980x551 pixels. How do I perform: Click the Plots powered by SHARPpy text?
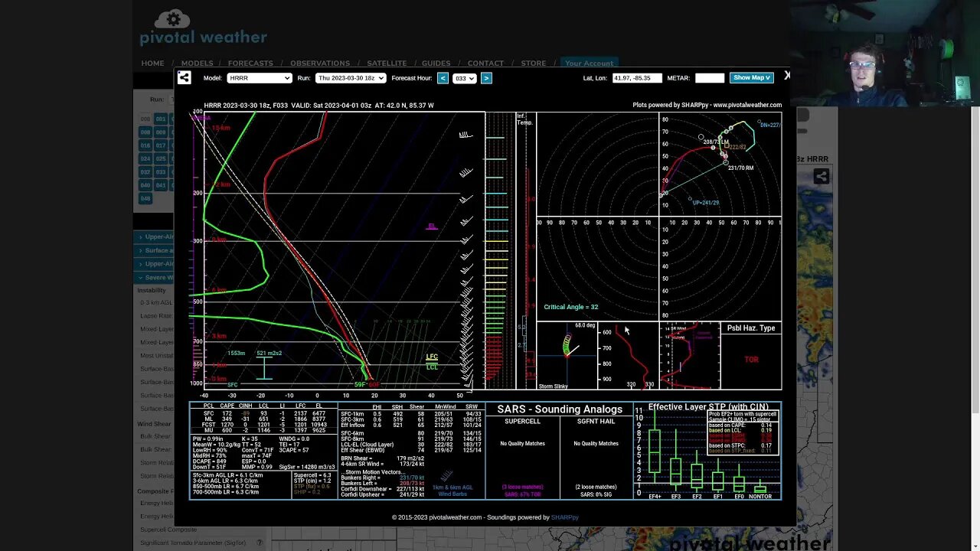pos(707,105)
